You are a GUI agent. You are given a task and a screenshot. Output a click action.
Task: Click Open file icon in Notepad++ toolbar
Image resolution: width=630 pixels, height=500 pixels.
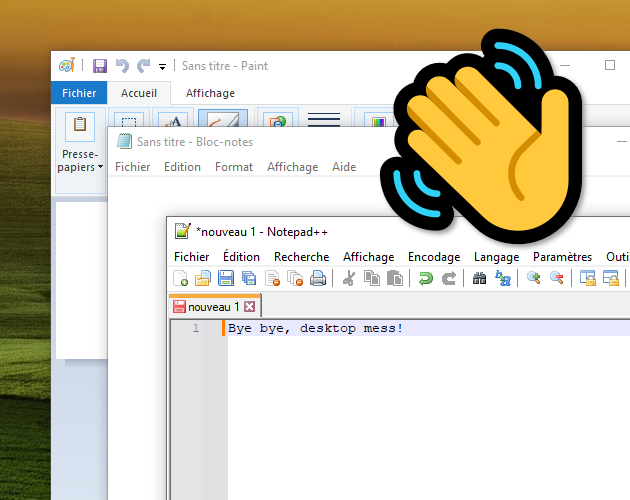click(x=203, y=278)
